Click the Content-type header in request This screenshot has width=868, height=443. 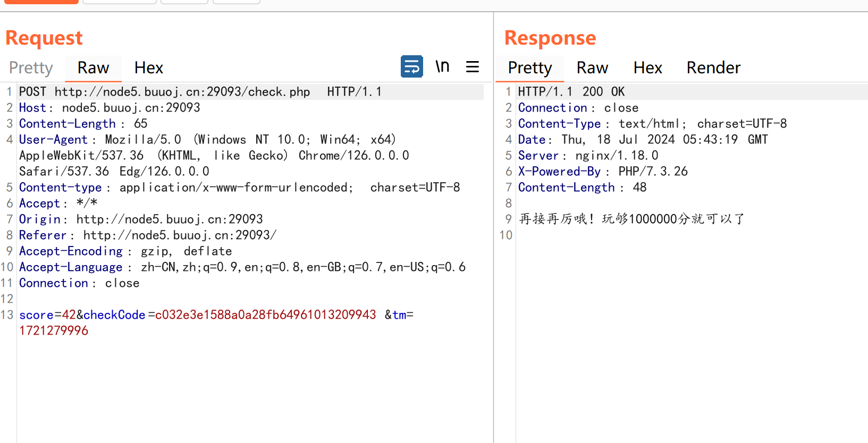coord(240,188)
